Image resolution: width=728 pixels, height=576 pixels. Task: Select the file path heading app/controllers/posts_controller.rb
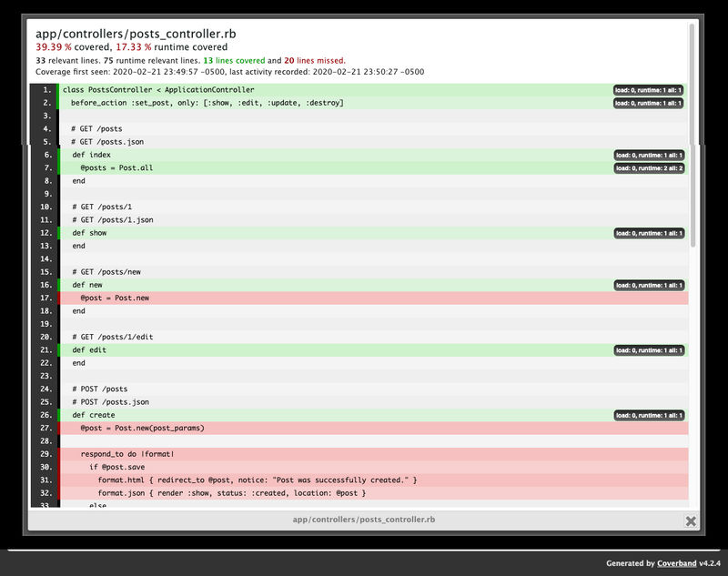136,34
